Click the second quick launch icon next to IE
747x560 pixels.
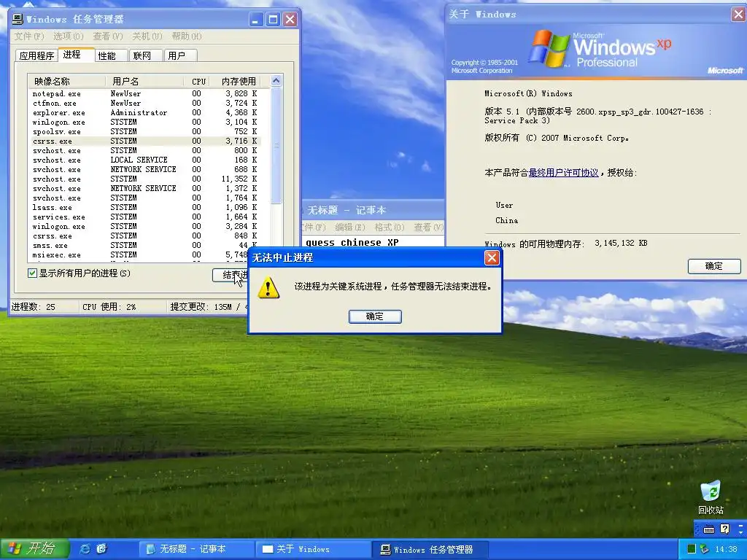click(101, 549)
